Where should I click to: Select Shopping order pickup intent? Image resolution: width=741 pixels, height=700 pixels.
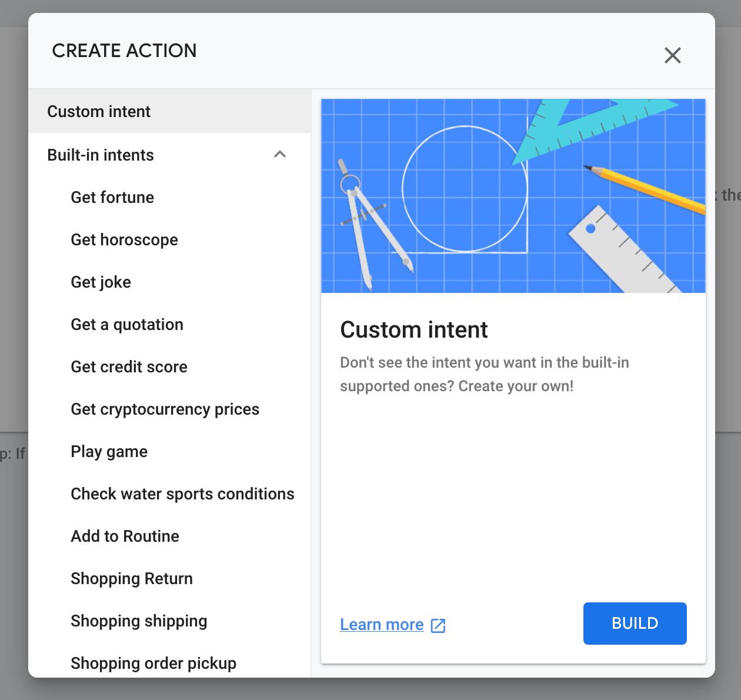pyautogui.click(x=169, y=664)
